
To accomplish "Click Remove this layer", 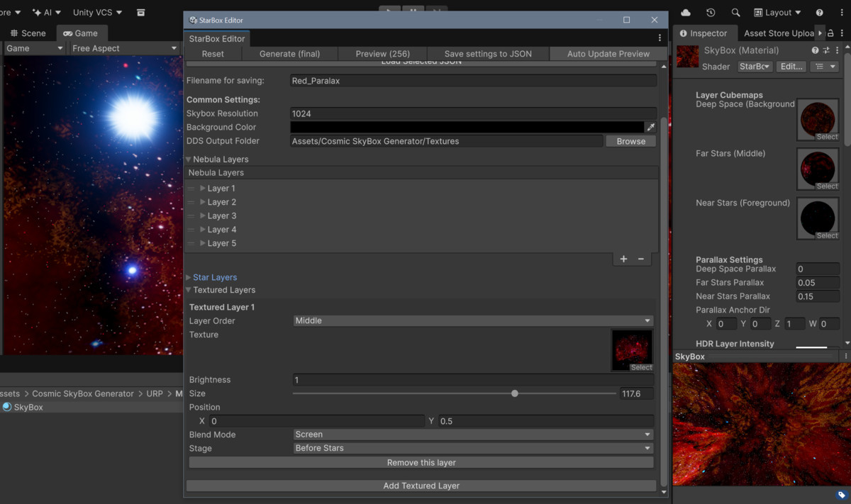I will pos(421,463).
